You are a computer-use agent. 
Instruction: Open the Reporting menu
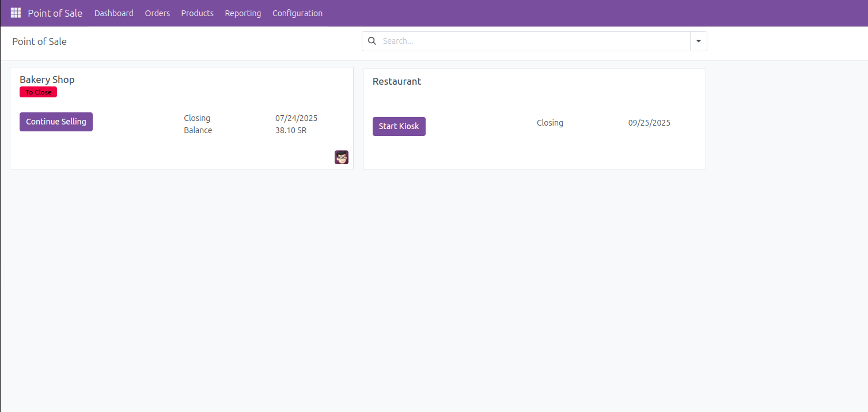pos(242,13)
